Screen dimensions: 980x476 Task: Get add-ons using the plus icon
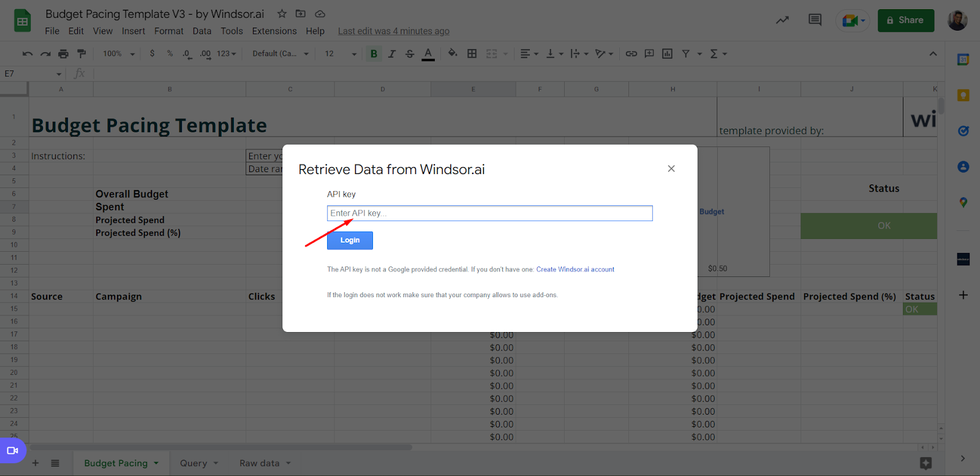tap(963, 295)
